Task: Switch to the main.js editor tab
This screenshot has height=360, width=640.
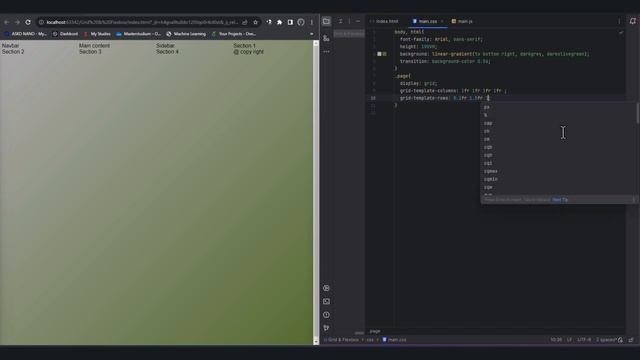Action: pyautogui.click(x=462, y=21)
